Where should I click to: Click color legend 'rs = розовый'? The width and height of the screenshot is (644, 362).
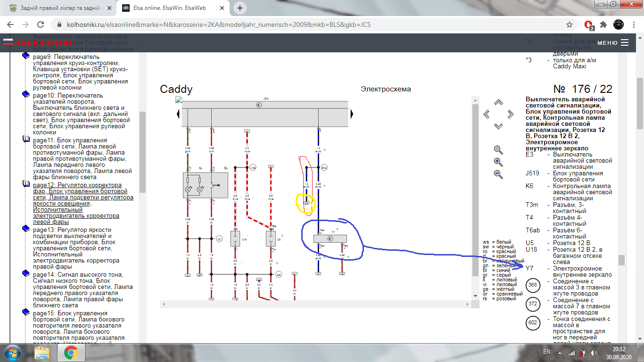tap(499, 298)
